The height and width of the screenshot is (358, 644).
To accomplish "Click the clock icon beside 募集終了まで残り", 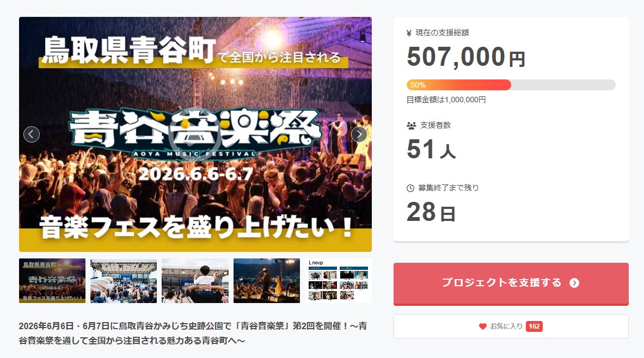I will (410, 188).
